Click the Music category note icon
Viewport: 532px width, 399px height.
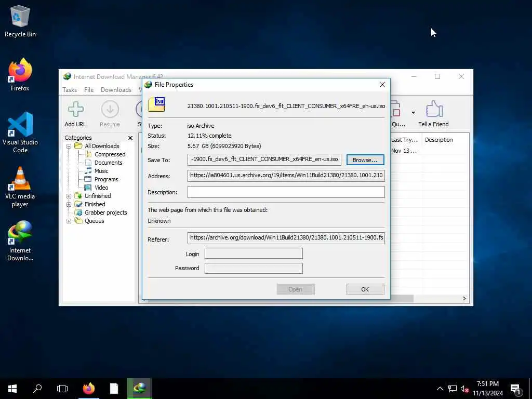(x=88, y=170)
